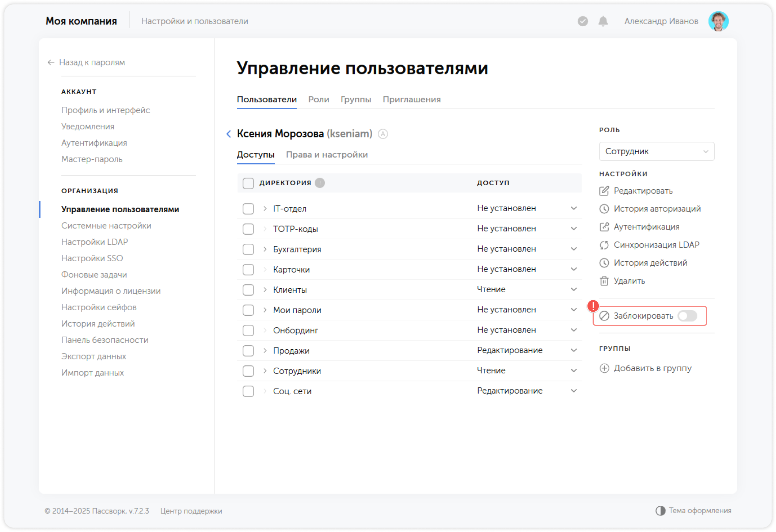The height and width of the screenshot is (532, 776).
Task: Open История авторизаций via clock icon
Action: (x=605, y=209)
